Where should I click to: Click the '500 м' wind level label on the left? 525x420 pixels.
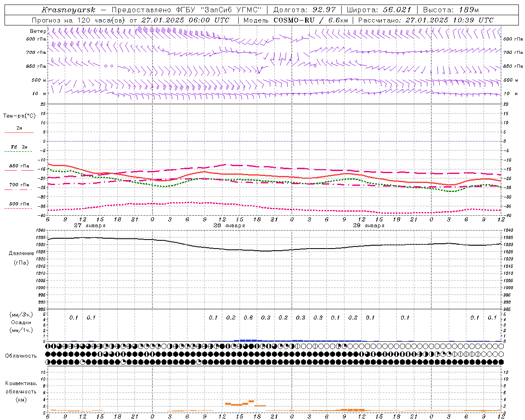39,80
